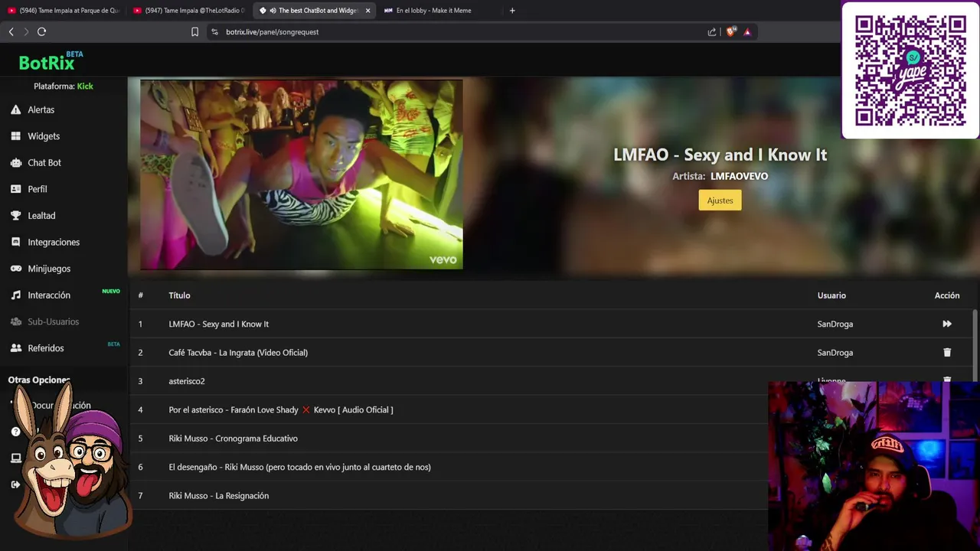Open the Perfil ID card icon
Viewport: 980px width, 551px height.
tap(15, 189)
